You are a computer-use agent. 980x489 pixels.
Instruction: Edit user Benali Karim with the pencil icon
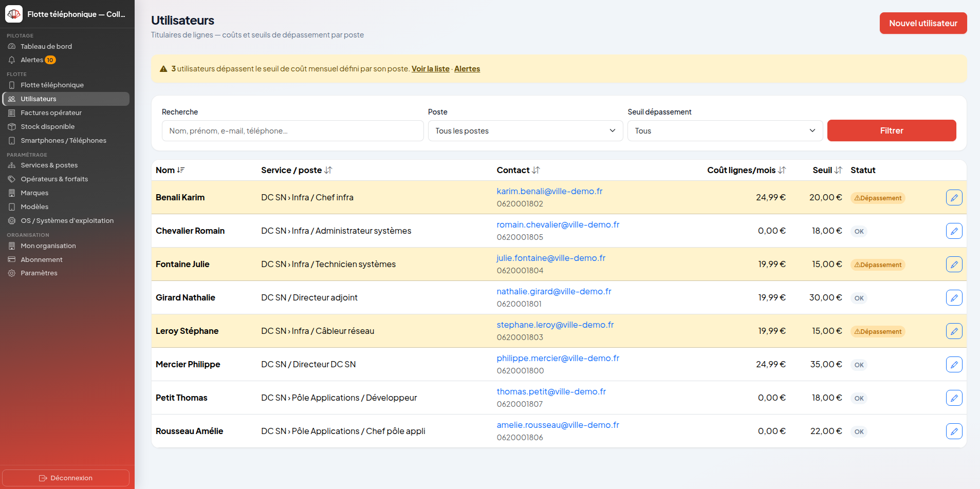[x=954, y=197]
